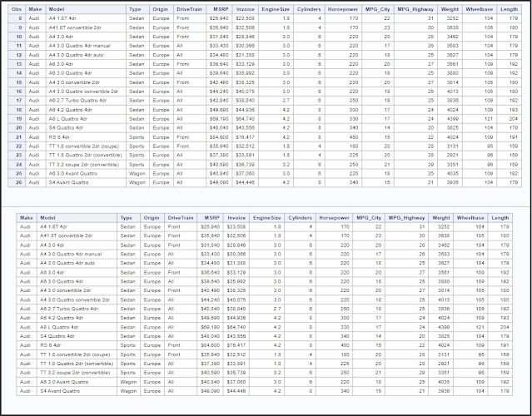This screenshot has width=532, height=416.
Task: Select model 'A4 1.8T 4dr' in Obs row 8
Action: 62,18
